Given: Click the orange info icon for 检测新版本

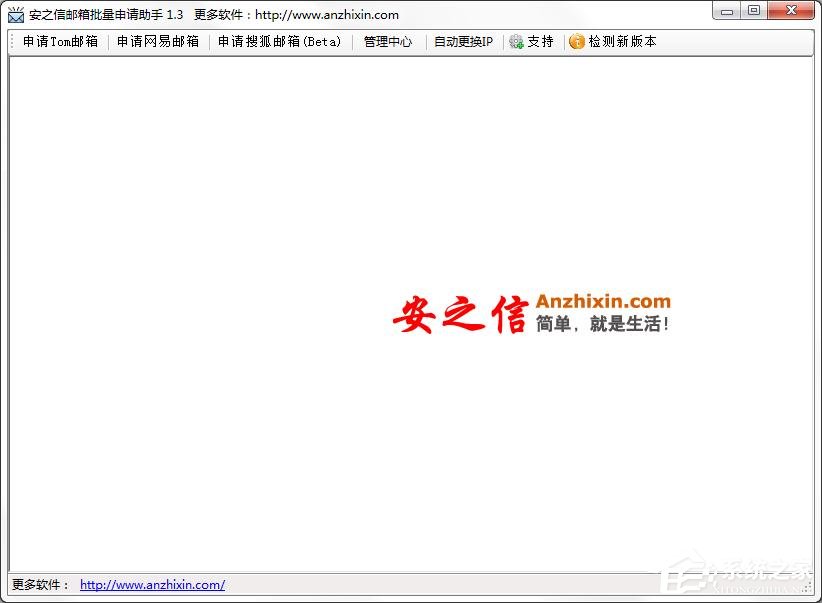Looking at the screenshot, I should tap(577, 42).
